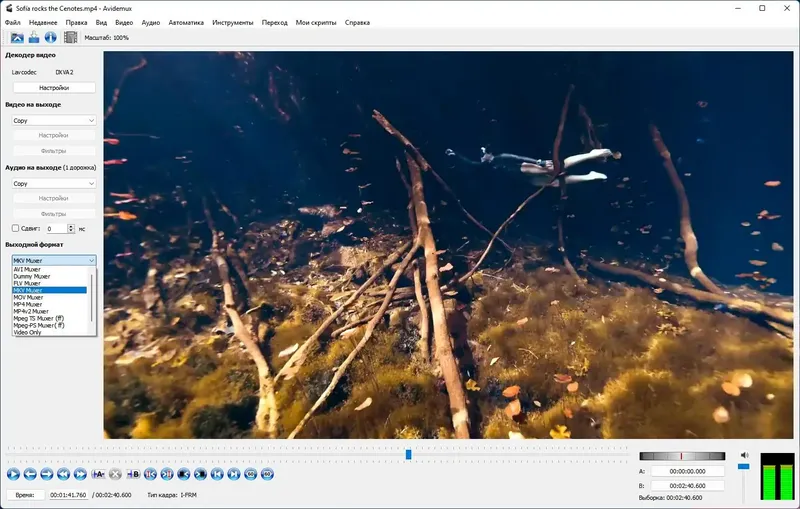Expand the audio output Copy dropdown

[x=53, y=183]
